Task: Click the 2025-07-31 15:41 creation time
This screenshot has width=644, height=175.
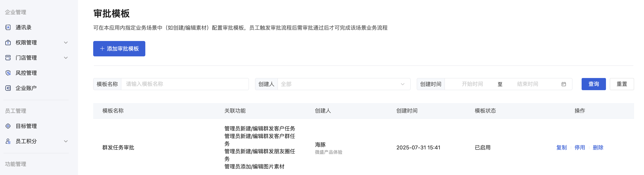Action: [418, 147]
